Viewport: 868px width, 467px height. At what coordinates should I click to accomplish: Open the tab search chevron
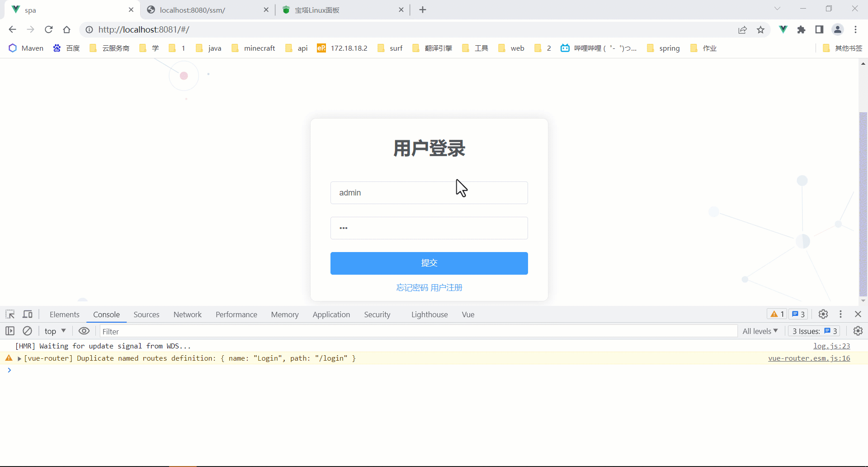(x=777, y=9)
